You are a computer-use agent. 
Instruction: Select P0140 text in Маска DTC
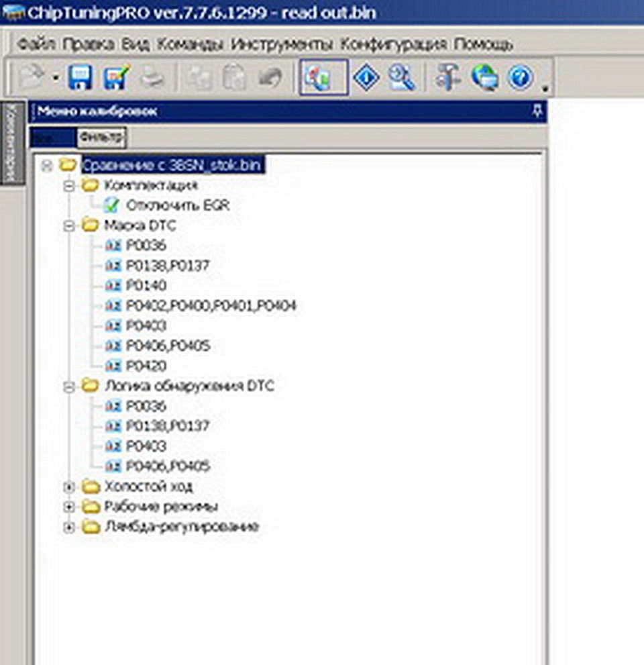coord(146,285)
